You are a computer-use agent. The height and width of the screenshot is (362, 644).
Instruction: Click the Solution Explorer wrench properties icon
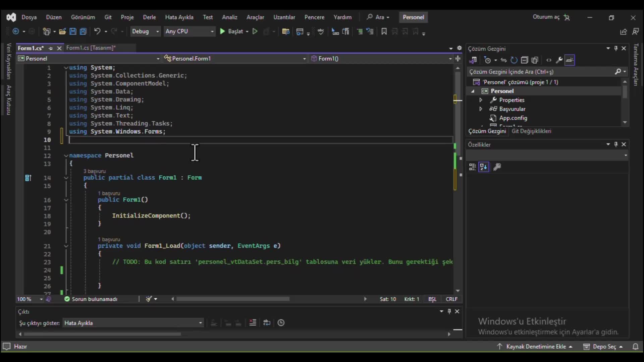559,60
